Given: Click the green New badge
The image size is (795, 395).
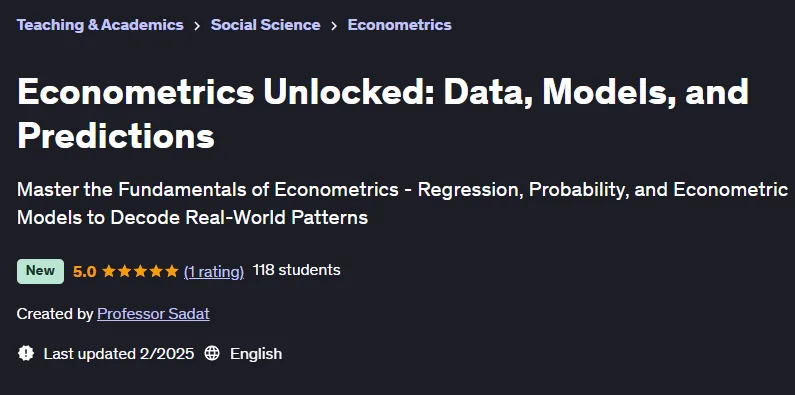Looking at the screenshot, I should coord(40,271).
